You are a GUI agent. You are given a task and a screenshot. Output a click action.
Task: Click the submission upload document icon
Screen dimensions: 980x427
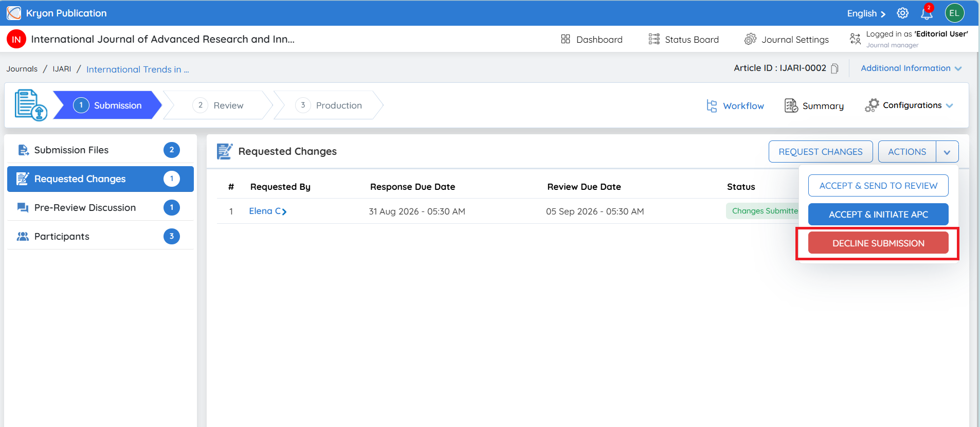31,105
